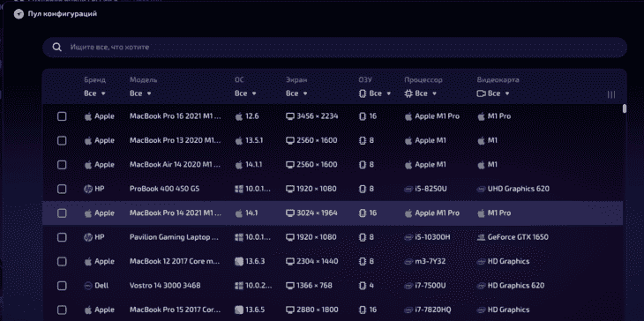Click the MacBook Pro 16 2021 M1 model name
This screenshot has height=321, width=644.
pos(176,116)
